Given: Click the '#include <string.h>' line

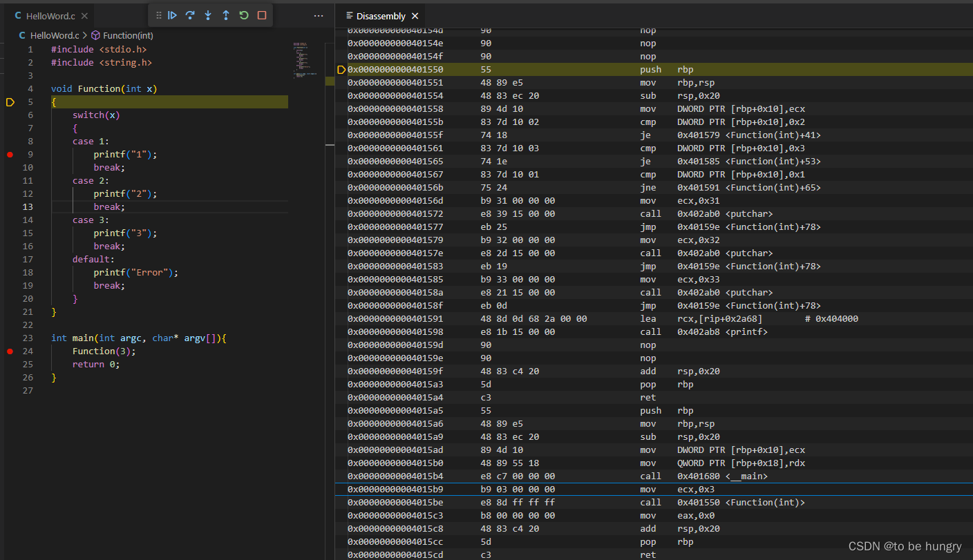Looking at the screenshot, I should (x=102, y=63).
